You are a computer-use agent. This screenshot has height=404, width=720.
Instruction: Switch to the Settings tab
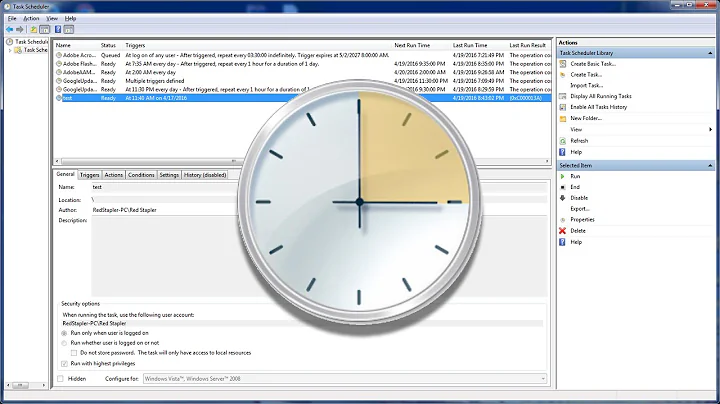169,175
